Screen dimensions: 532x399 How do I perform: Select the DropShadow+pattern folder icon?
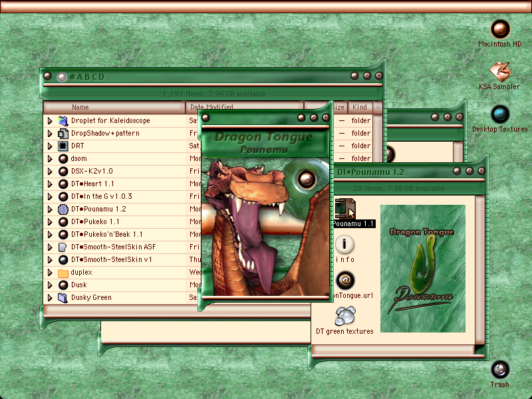point(63,134)
